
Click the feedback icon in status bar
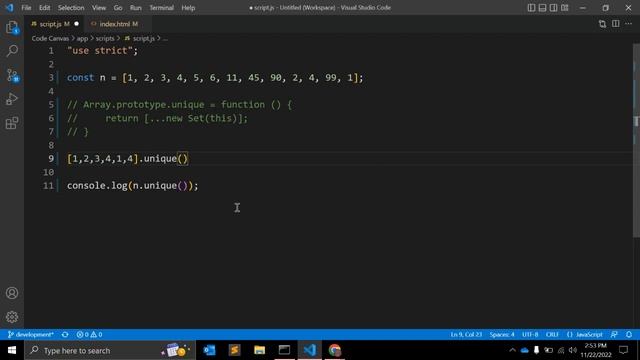coord(614,335)
